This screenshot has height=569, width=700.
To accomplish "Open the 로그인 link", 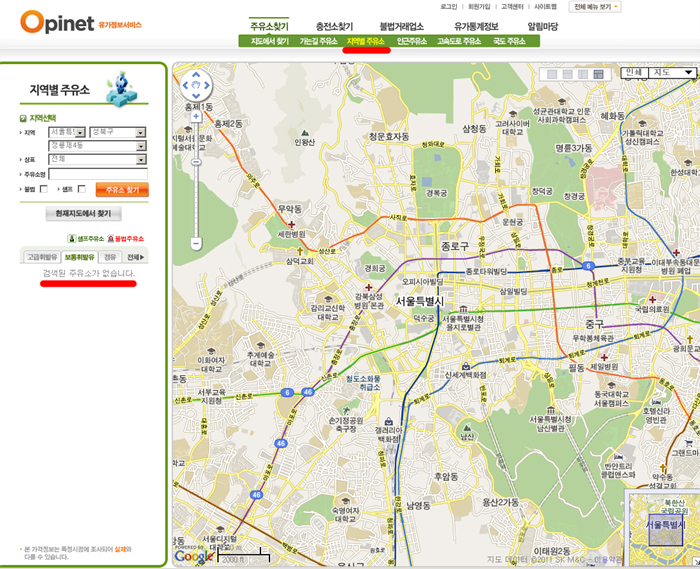I will [x=448, y=7].
